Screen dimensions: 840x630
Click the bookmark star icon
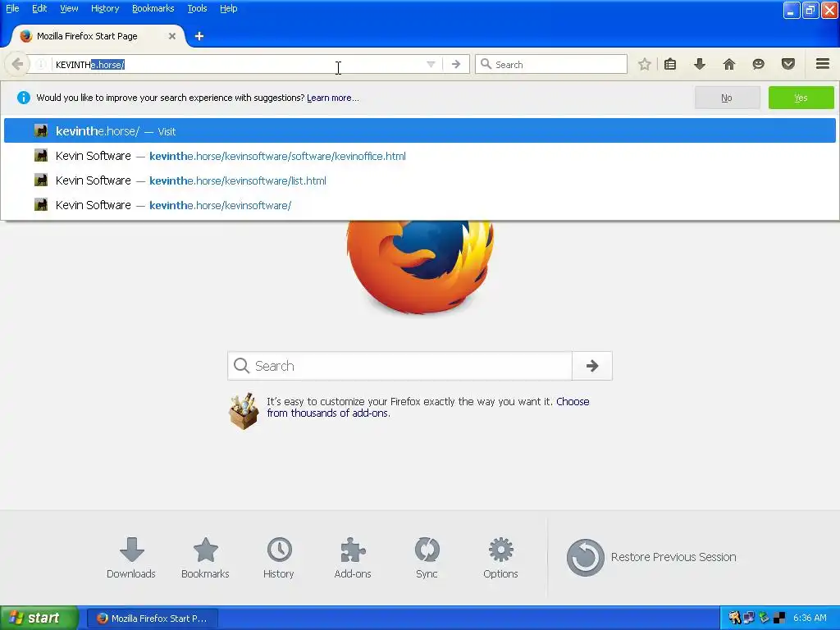pyautogui.click(x=645, y=64)
